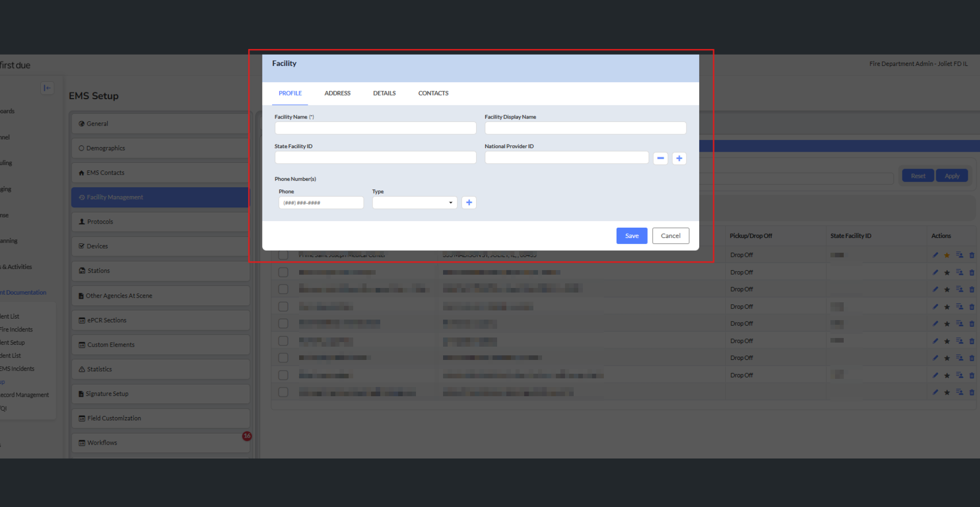Open the phone Type dropdown

tap(414, 203)
